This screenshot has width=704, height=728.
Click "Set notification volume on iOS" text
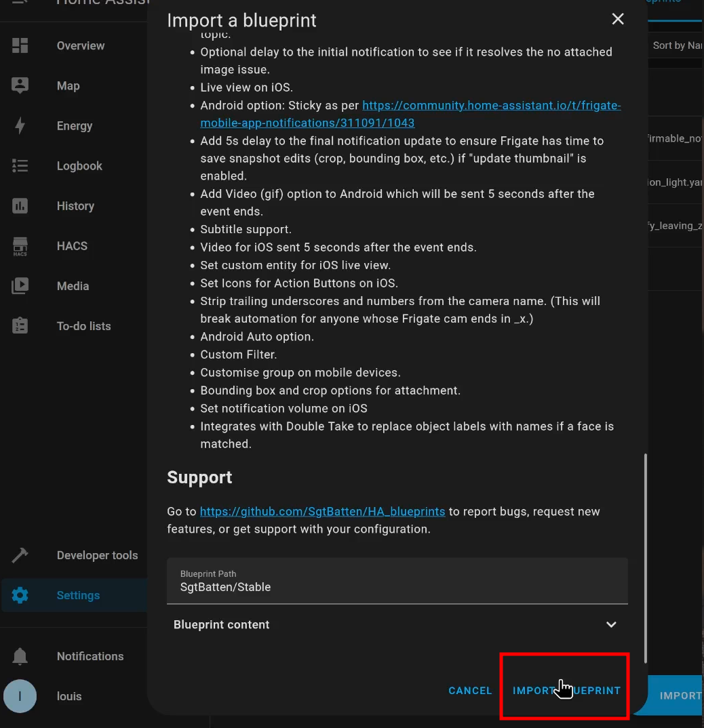pos(283,409)
